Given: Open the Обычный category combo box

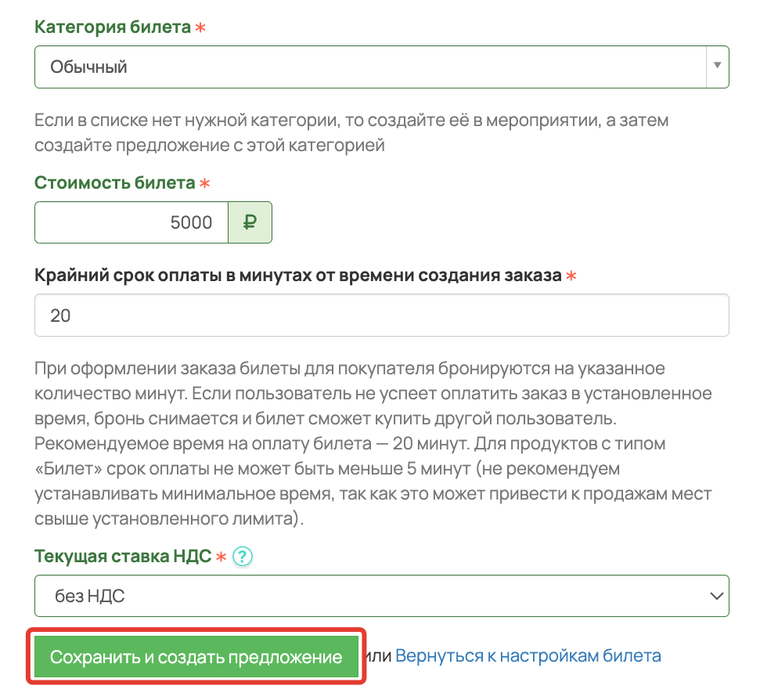Looking at the screenshot, I should (381, 67).
